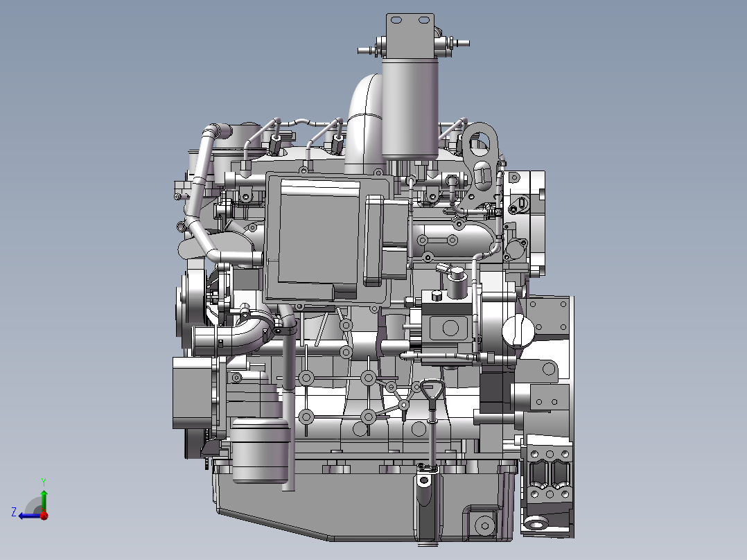Select the tall cylindrical fuel filter canister
747x560 pixels.
pos(410,110)
